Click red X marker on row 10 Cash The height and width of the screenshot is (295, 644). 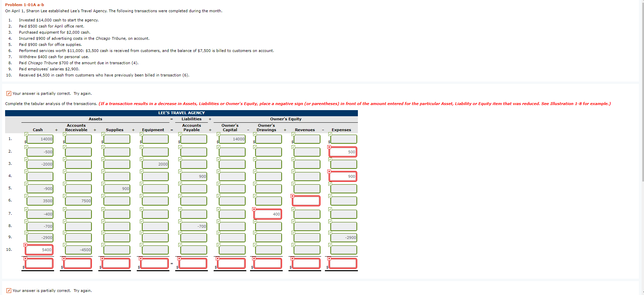pos(25,245)
